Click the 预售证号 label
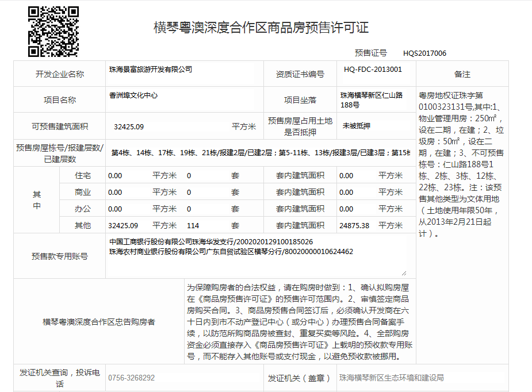532x392 pixels. [370, 53]
